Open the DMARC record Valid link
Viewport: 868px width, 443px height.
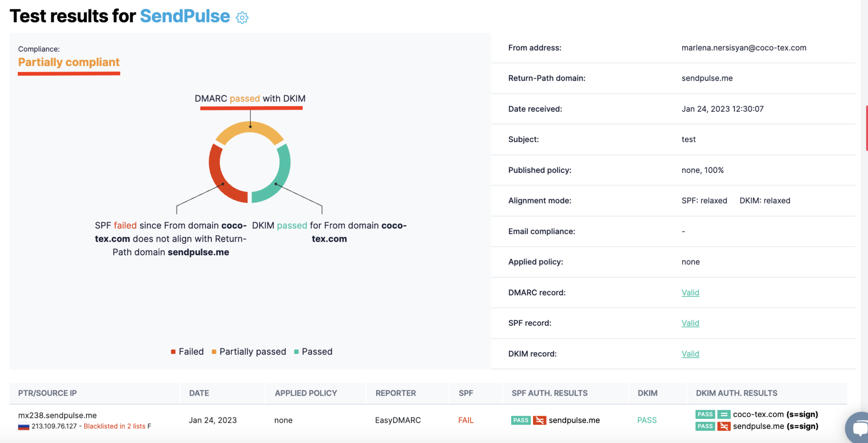point(690,292)
